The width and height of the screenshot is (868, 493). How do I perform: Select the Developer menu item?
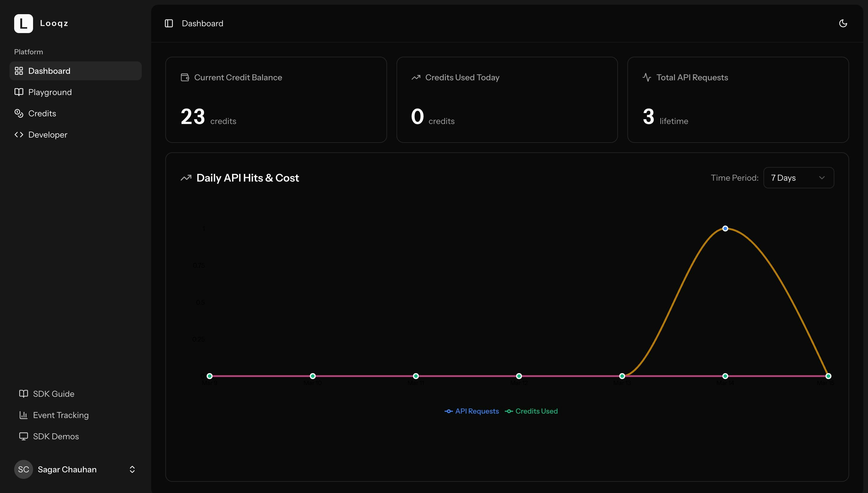point(48,135)
